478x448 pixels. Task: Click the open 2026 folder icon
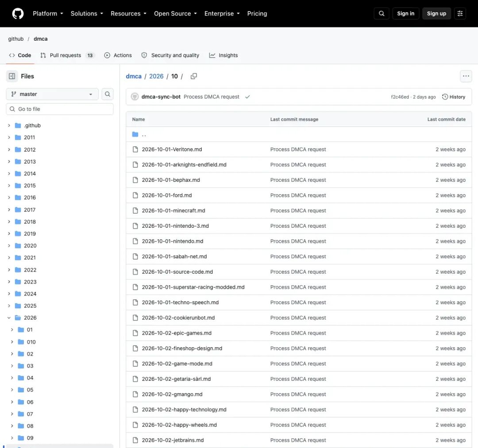coord(18,318)
